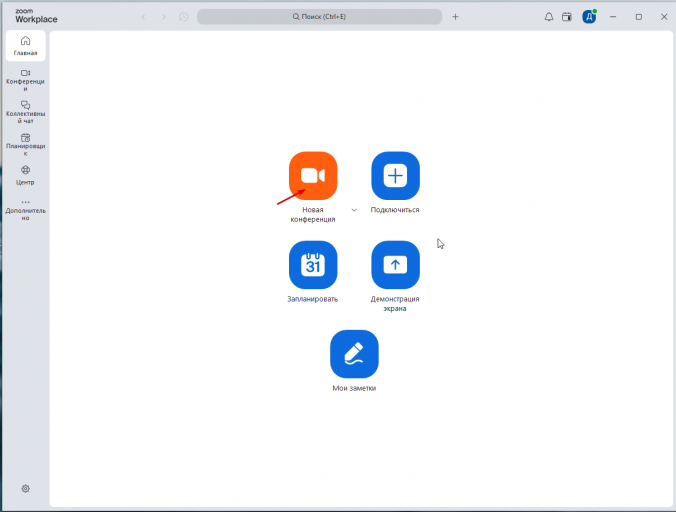Go forward with the right arrow
Image resolution: width=676 pixels, height=512 pixels.
[x=164, y=17]
